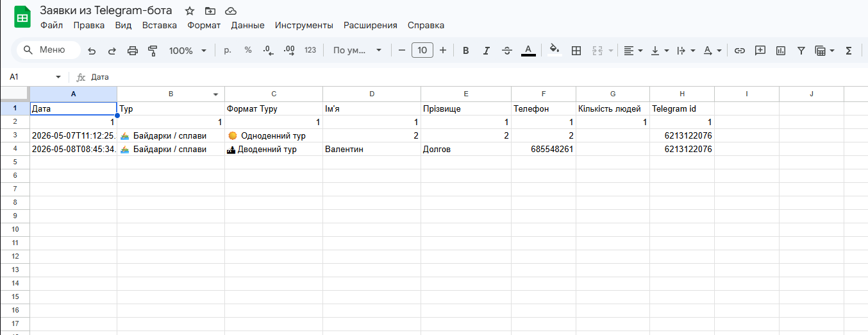Image resolution: width=868 pixels, height=335 pixels.
Task: Open text rotation dropdown
Action: (712, 51)
